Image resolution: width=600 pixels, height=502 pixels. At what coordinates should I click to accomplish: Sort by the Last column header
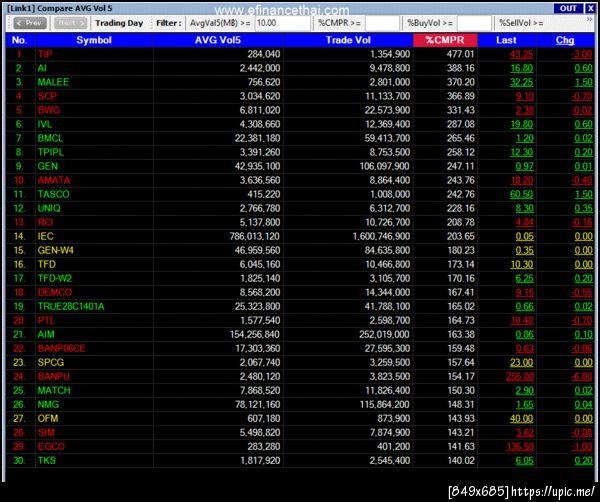point(506,40)
